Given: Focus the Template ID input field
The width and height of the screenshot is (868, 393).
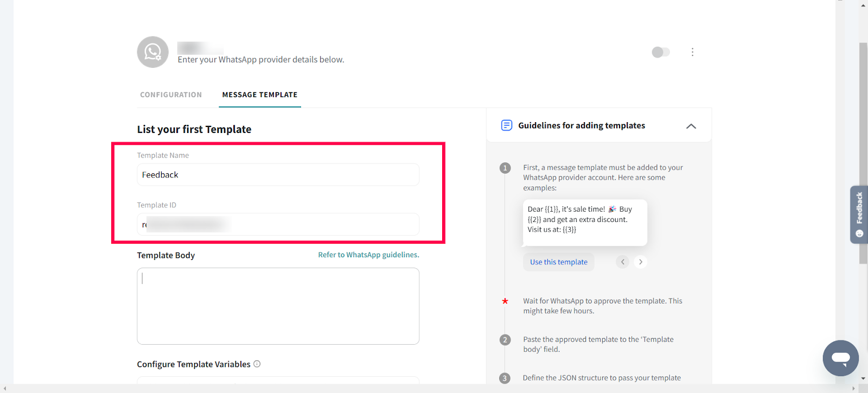Looking at the screenshot, I should click(278, 225).
